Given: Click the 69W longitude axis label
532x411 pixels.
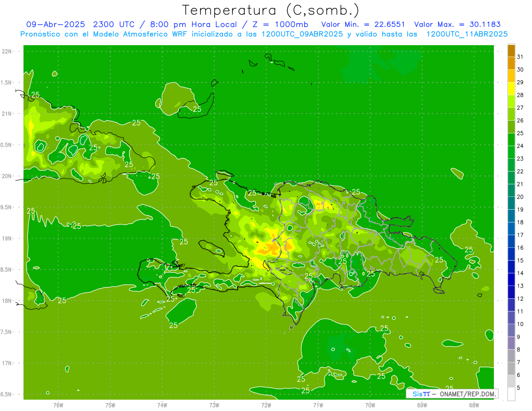Looking at the screenshot, I should (422, 405).
